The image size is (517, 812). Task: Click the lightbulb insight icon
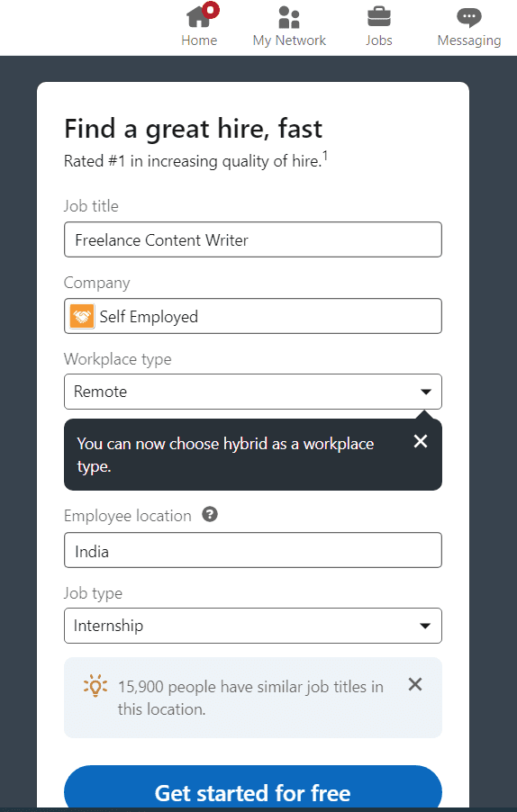pos(95,686)
